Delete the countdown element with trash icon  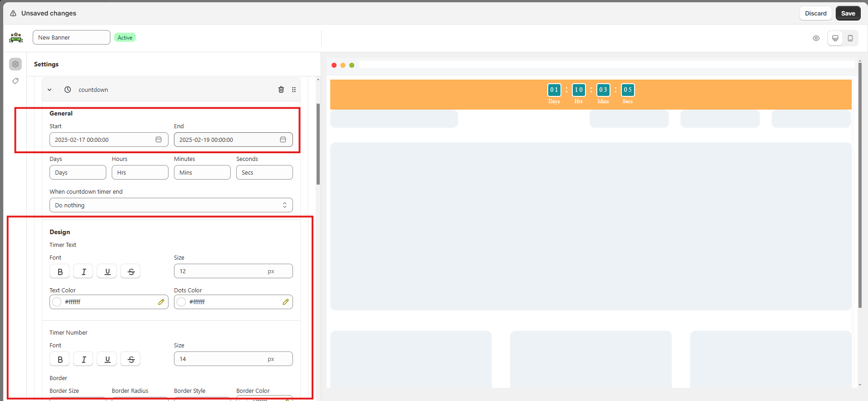281,90
